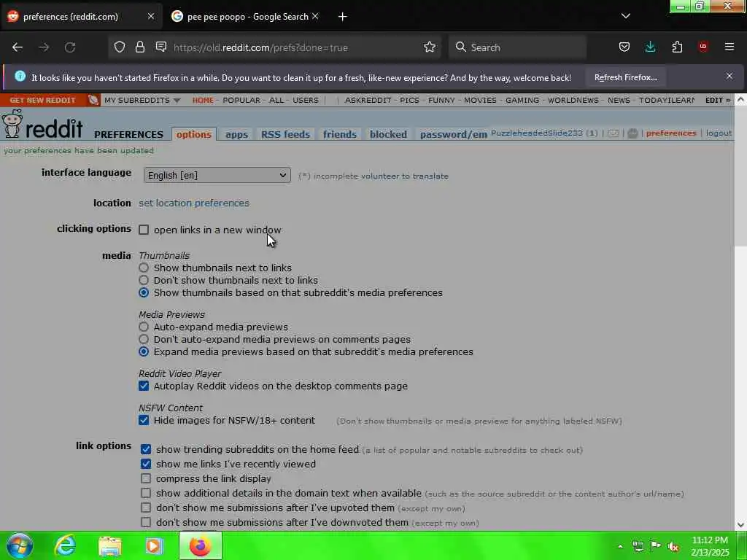Open Windows Media Player from the taskbar
747x560 pixels.
pyautogui.click(x=154, y=546)
